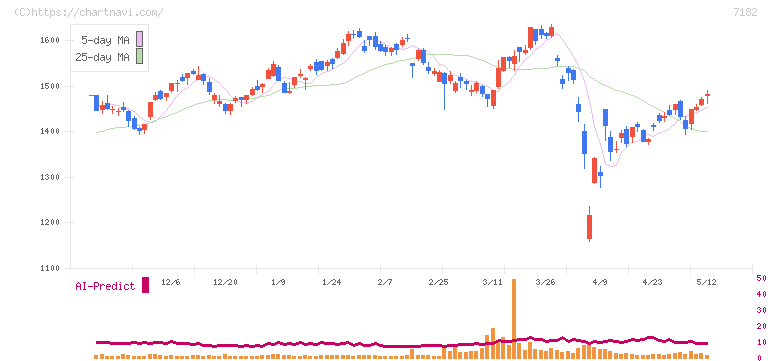Click the AI-Predict crimson legend swatch
The image size is (772, 361).
[145, 285]
